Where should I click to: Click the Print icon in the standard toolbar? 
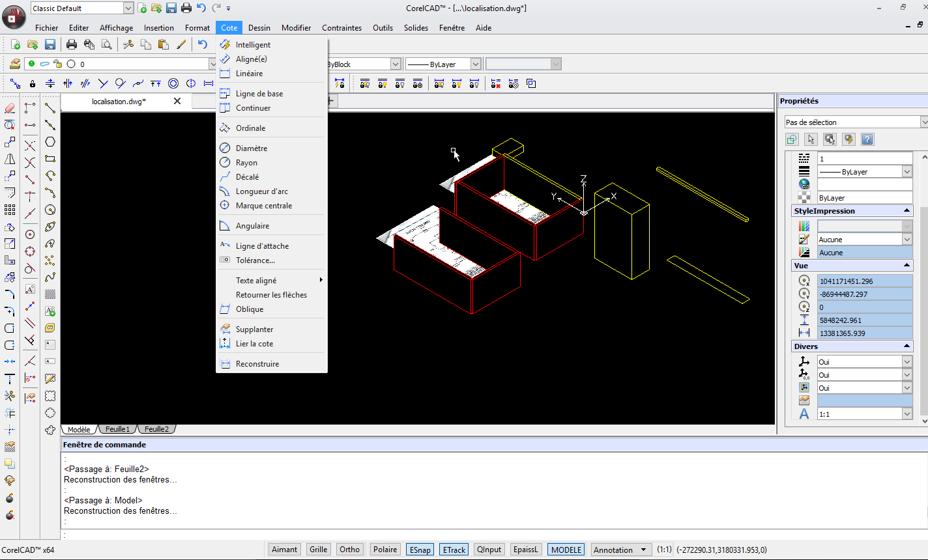coord(72,44)
